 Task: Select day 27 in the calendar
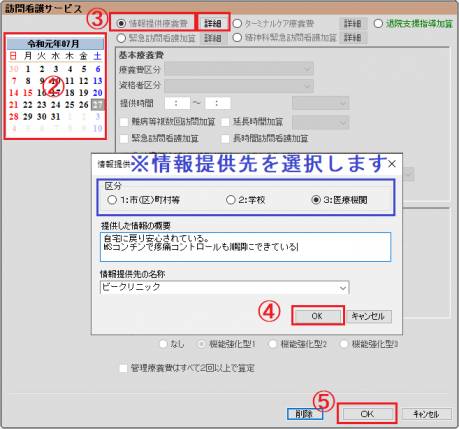(98, 105)
